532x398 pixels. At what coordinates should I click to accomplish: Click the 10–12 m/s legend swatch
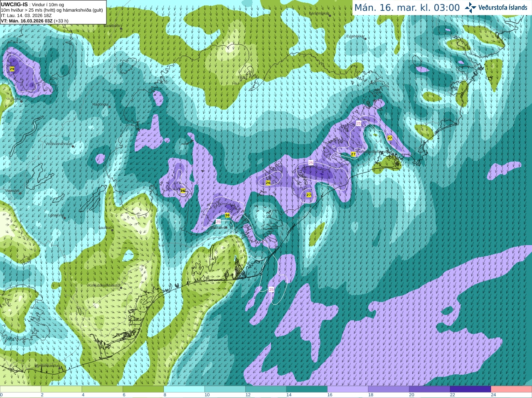point(225,389)
